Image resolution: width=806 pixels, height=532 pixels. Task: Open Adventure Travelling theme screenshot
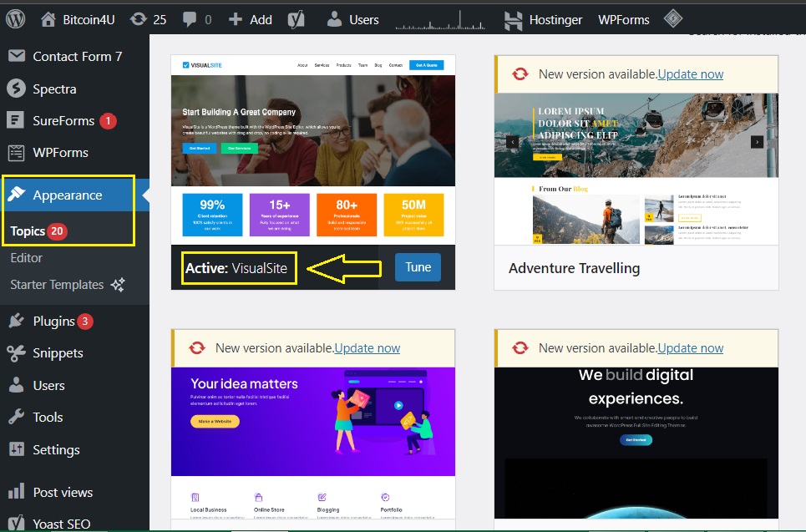636,169
